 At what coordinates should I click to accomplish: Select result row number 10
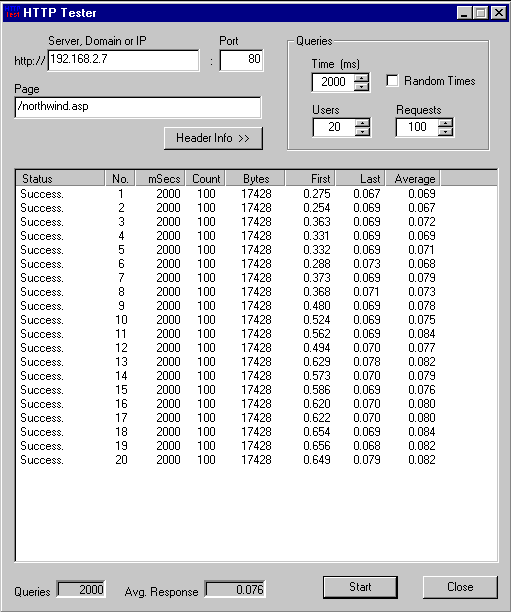pos(228,320)
